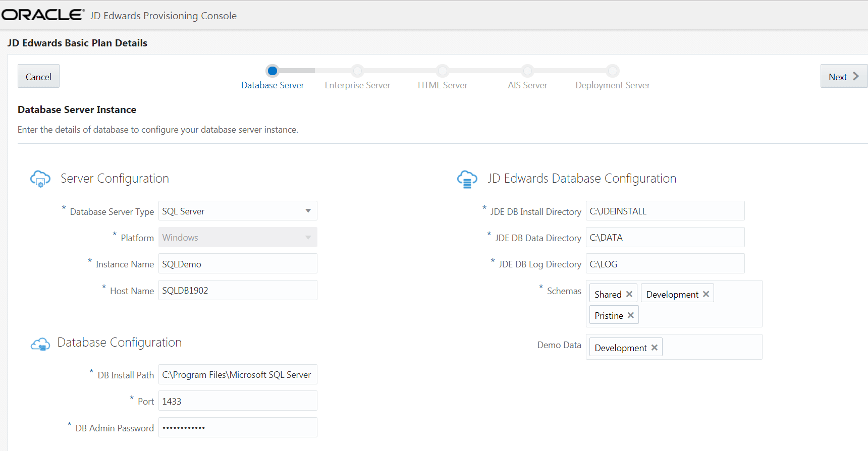Click the DB Admin Password field

(238, 427)
